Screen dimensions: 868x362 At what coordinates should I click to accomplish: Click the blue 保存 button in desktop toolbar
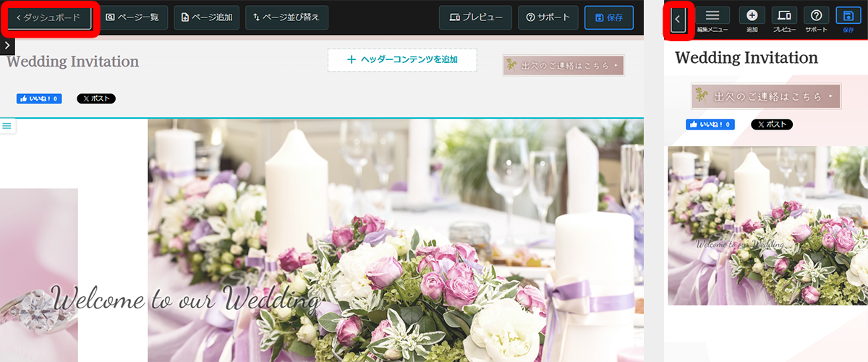609,17
